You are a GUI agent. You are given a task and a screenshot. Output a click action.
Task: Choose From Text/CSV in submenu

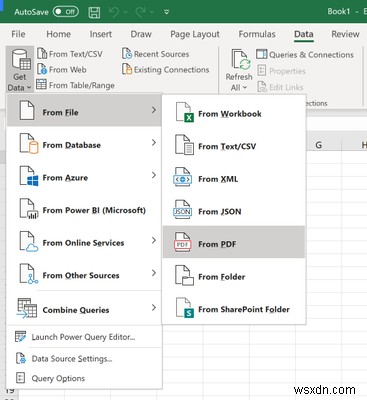point(234,146)
